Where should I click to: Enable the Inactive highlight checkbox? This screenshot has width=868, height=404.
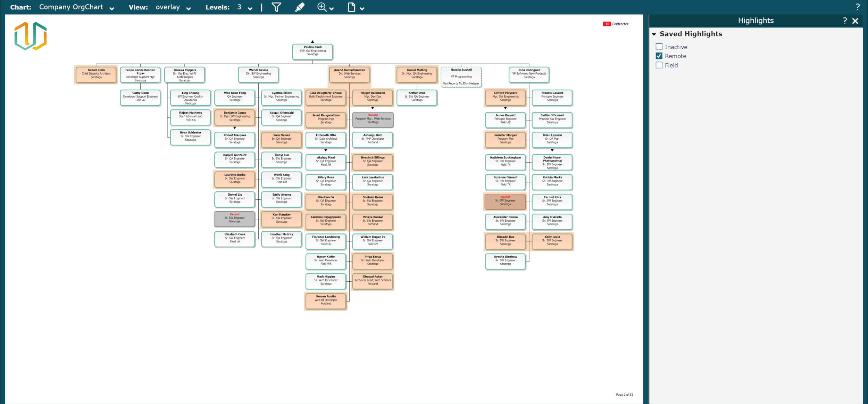click(659, 47)
